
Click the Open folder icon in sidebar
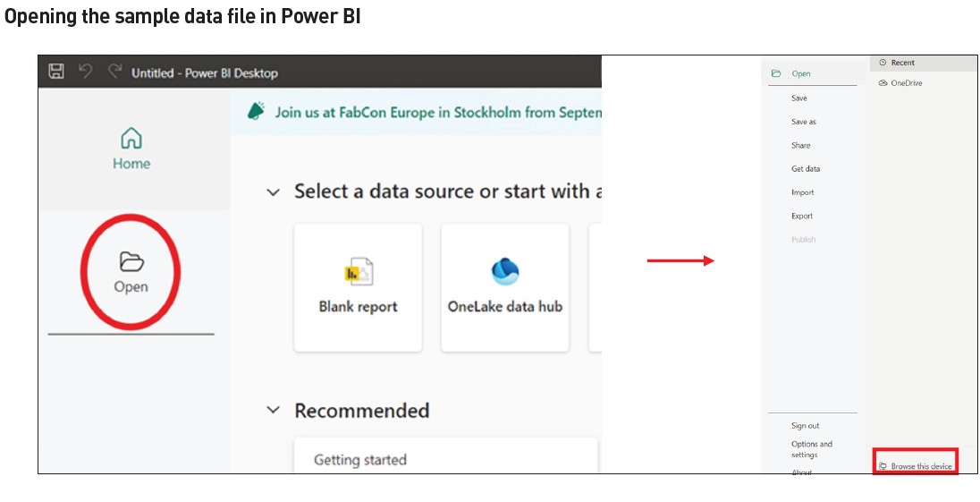coord(131,261)
